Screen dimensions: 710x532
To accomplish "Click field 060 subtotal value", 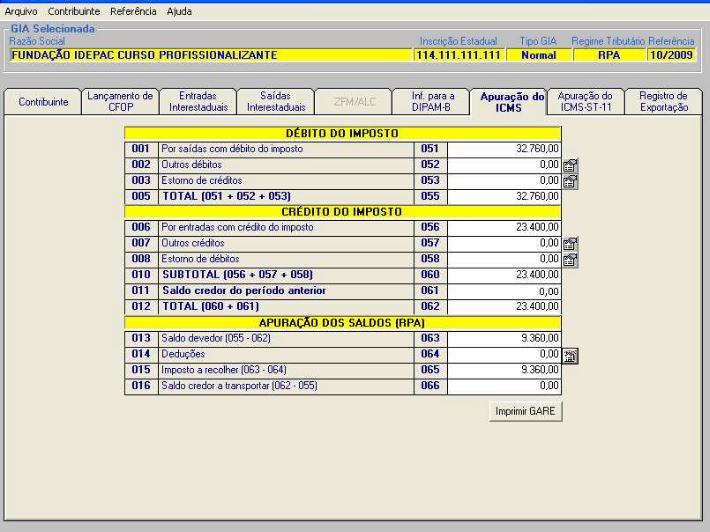I will [x=504, y=275].
